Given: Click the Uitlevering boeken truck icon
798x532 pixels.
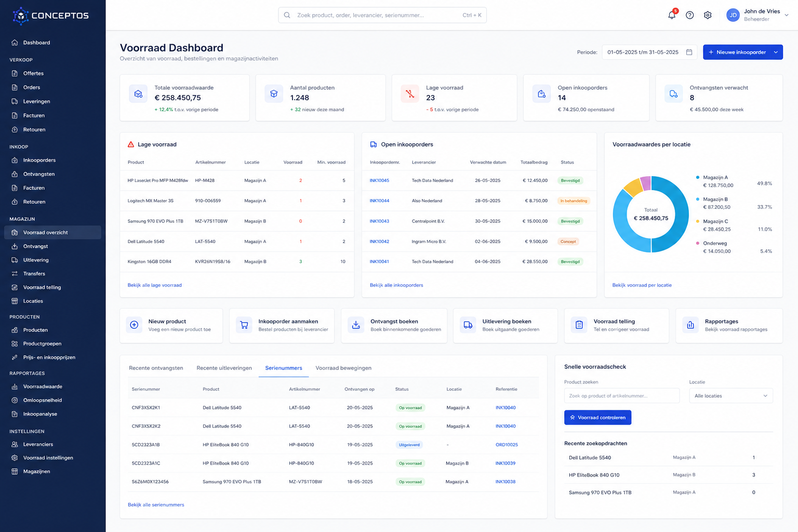Looking at the screenshot, I should tap(468, 325).
